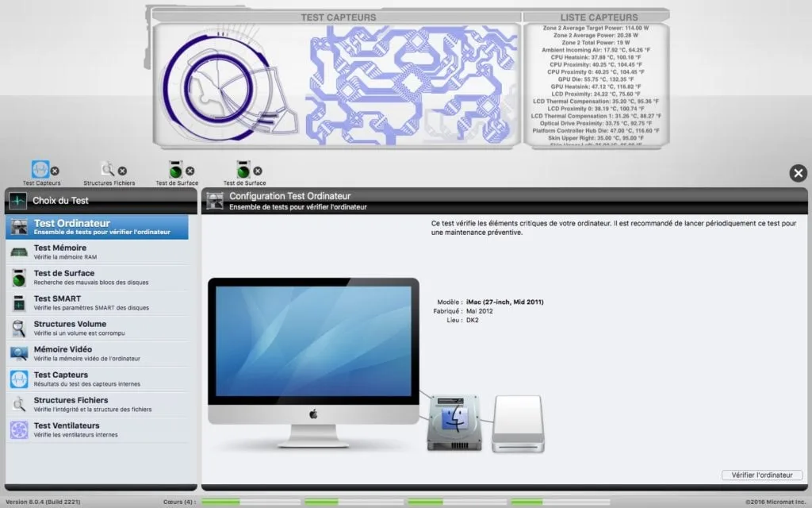Open the Structures Fichiers queued test tab

tap(107, 171)
